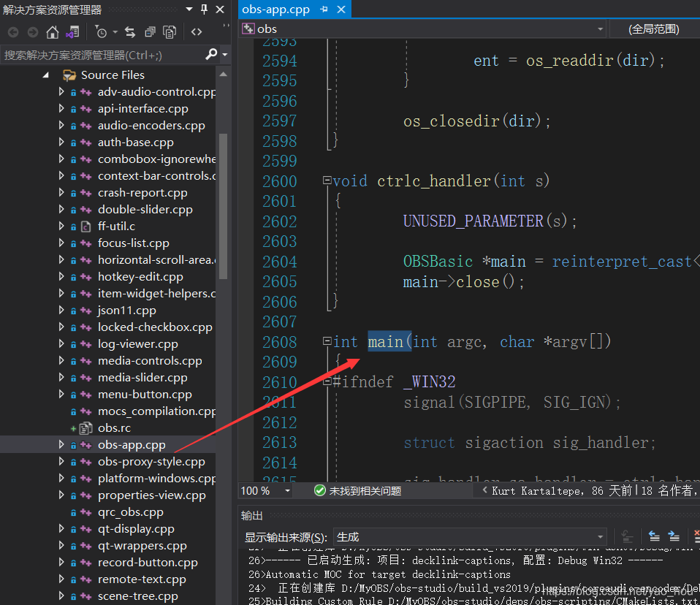Select crash-report.cpp file
This screenshot has height=605, width=700.
click(x=142, y=193)
